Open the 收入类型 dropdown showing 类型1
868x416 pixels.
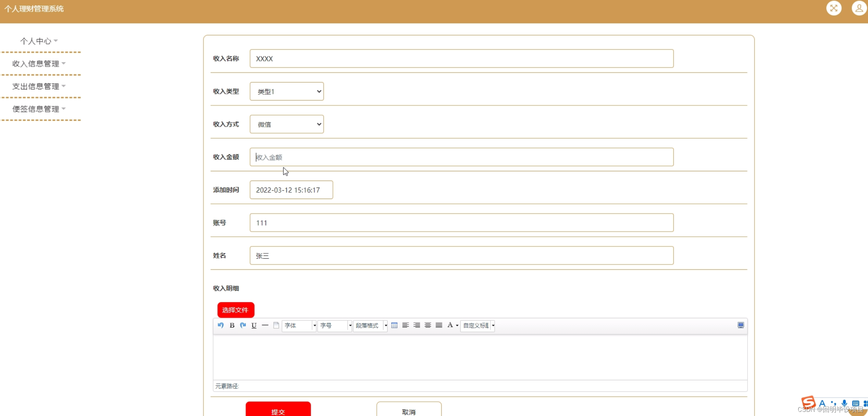coord(286,91)
